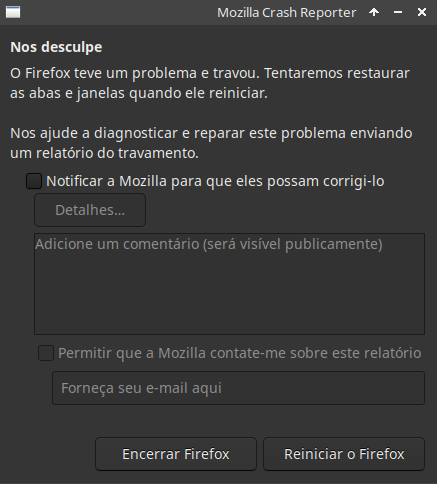Image resolution: width=437 pixels, height=484 pixels.
Task: Open the window menu icon in title bar
Action: pos(13,12)
